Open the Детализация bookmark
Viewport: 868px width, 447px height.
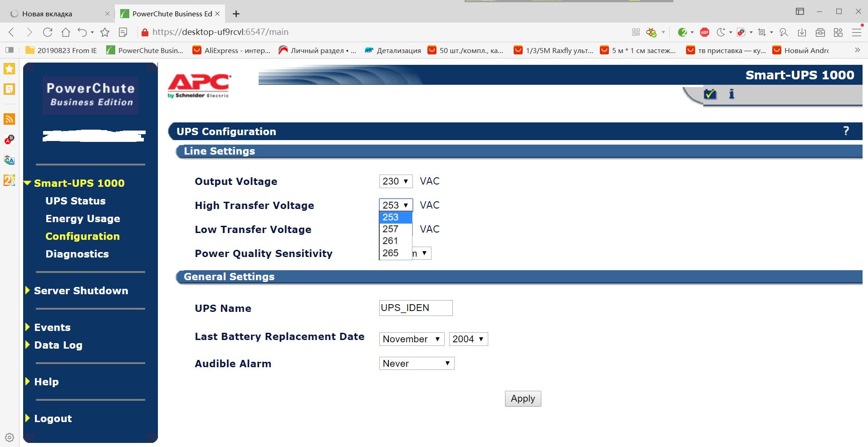393,50
